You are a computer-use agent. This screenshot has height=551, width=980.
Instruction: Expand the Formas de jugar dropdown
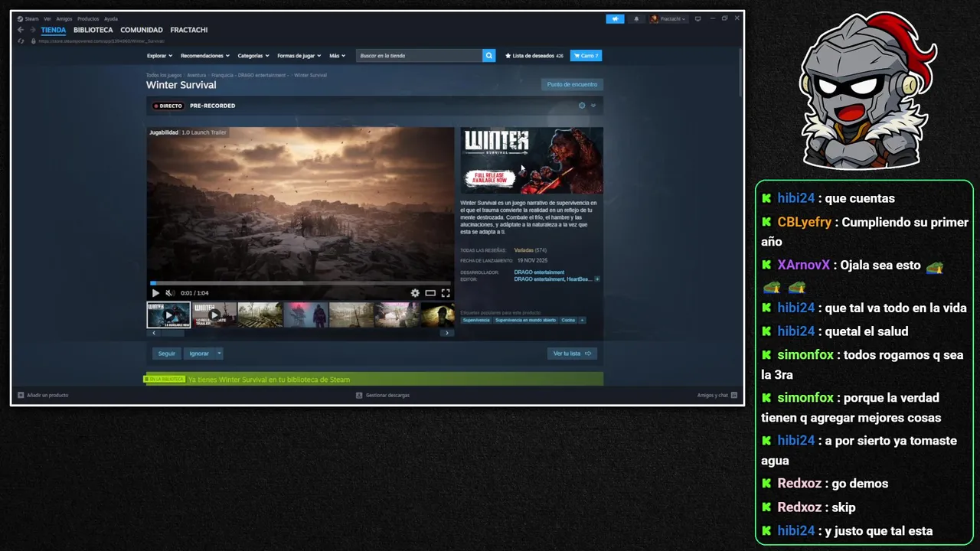pos(300,56)
